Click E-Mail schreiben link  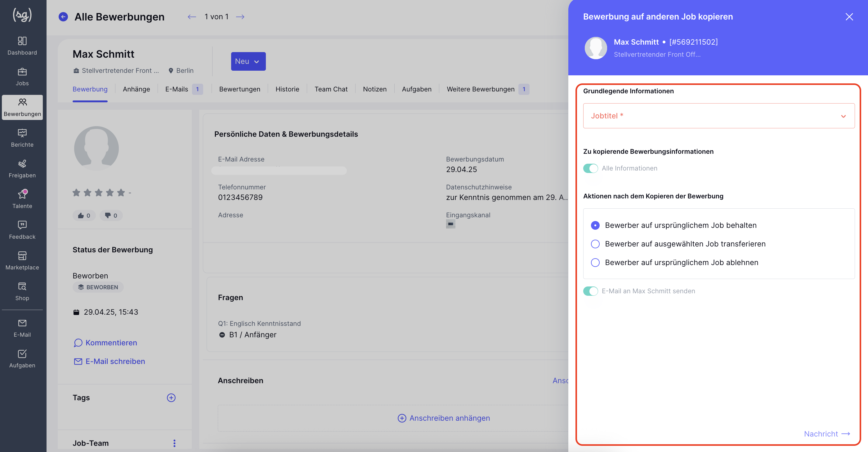[110, 361]
